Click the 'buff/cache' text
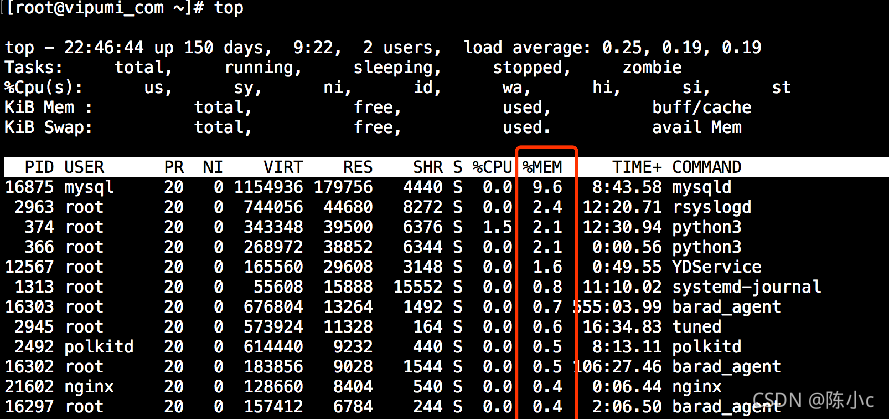The height and width of the screenshot is (419, 890). (x=702, y=107)
